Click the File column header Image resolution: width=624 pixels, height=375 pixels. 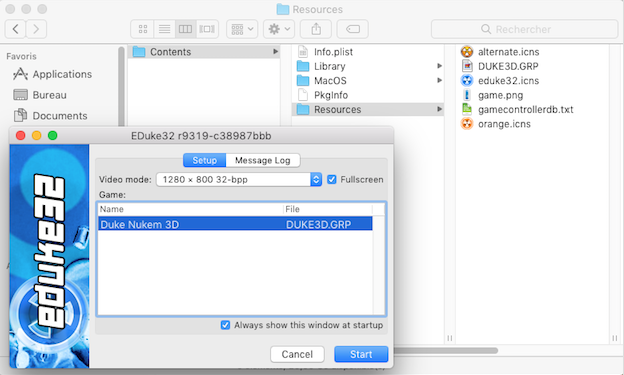click(328, 209)
